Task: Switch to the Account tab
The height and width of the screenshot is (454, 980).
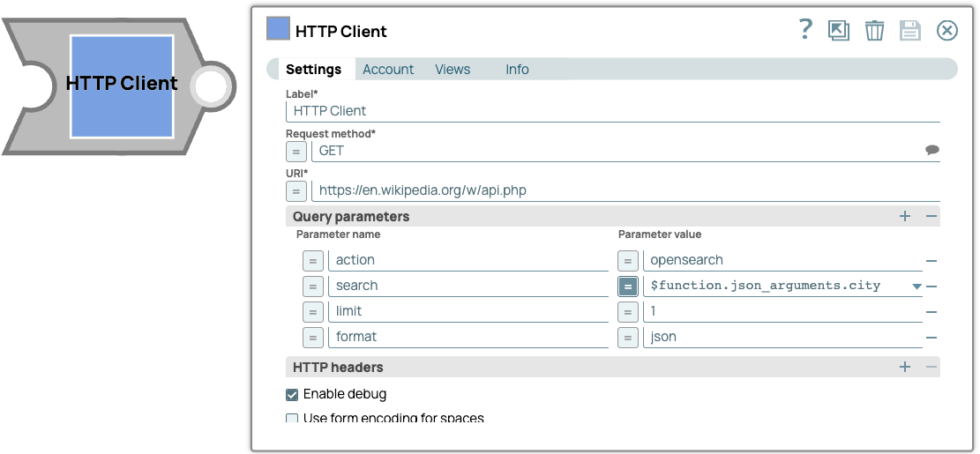Action: click(388, 70)
